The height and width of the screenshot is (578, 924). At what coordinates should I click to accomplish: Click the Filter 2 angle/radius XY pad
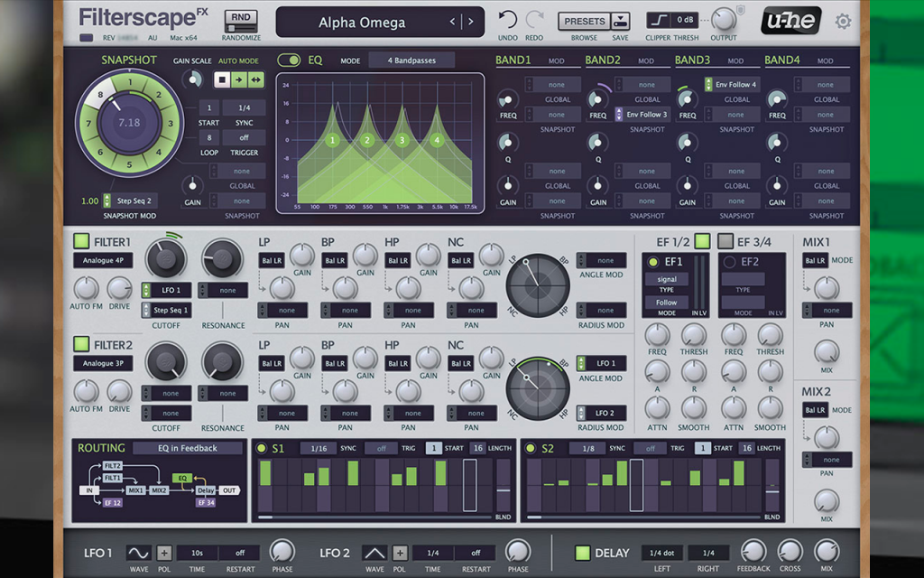(x=538, y=388)
